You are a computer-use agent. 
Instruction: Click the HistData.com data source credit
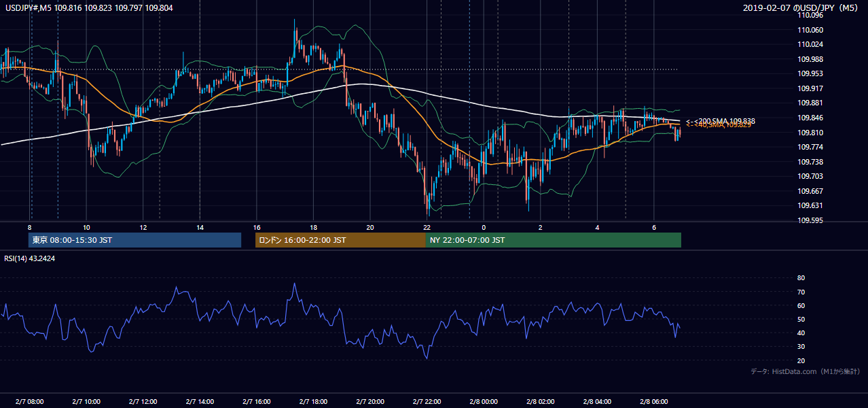(x=805, y=371)
